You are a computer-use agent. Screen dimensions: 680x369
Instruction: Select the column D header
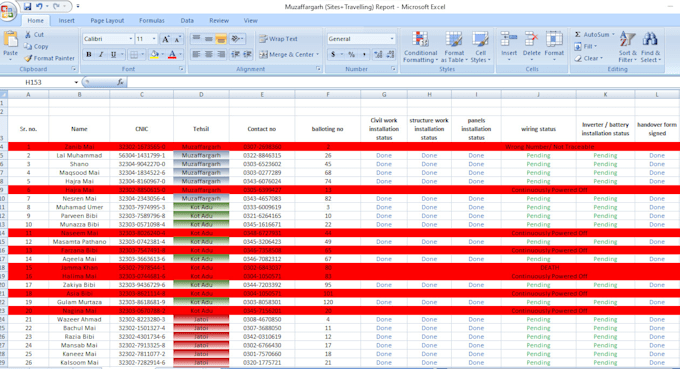tap(201, 94)
